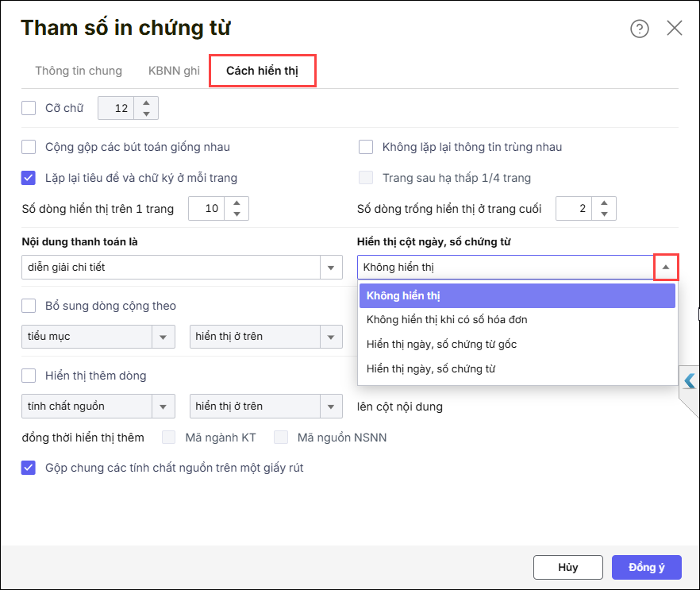Screen dimensions: 700x590
Task: Enable the Cỡ chữ checkbox
Action: (x=29, y=108)
